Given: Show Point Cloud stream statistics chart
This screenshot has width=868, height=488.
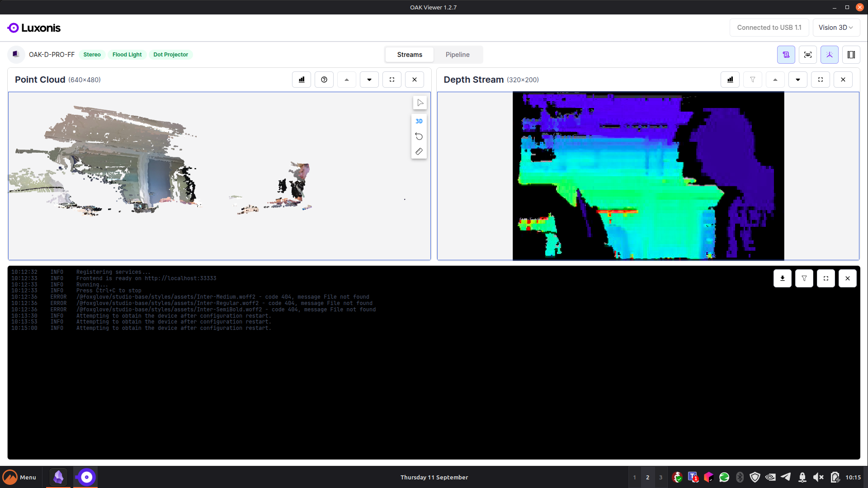Looking at the screenshot, I should pyautogui.click(x=302, y=80).
